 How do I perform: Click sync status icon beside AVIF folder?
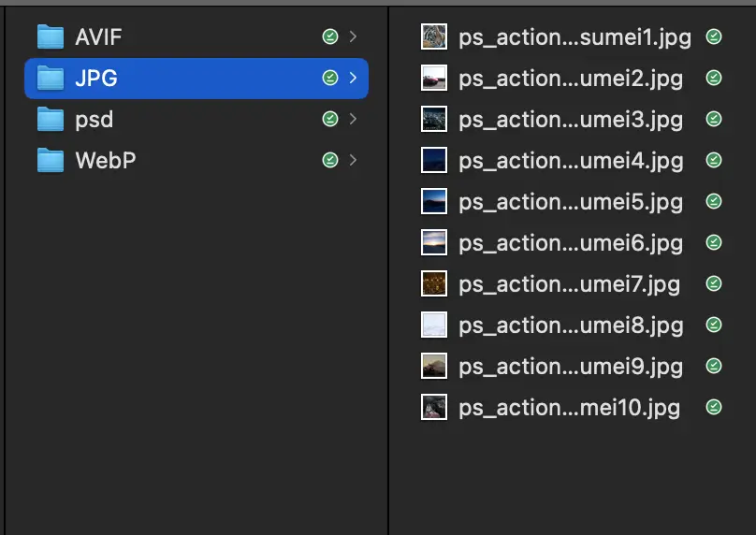click(329, 37)
